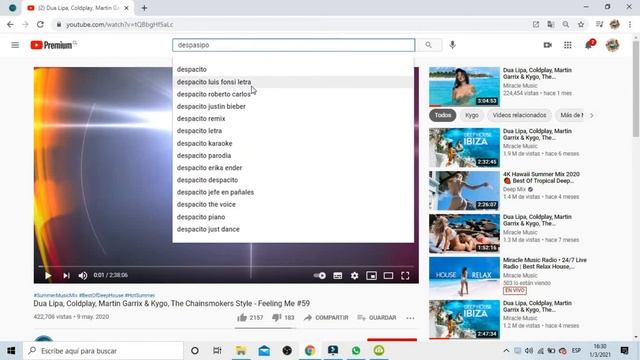The image size is (640, 360).
Task: Open the Ibiza 2:32:45 video thumbnail
Action: (464, 148)
